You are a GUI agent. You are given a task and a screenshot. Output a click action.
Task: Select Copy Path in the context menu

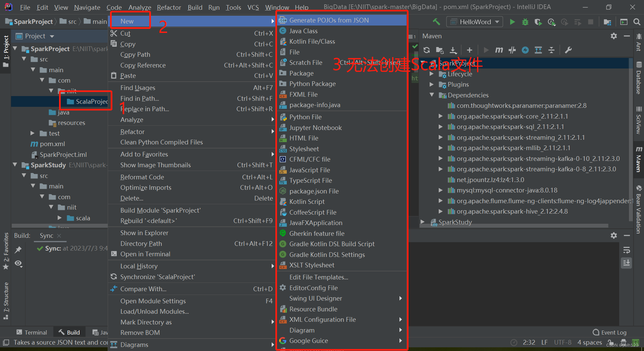[192, 54]
